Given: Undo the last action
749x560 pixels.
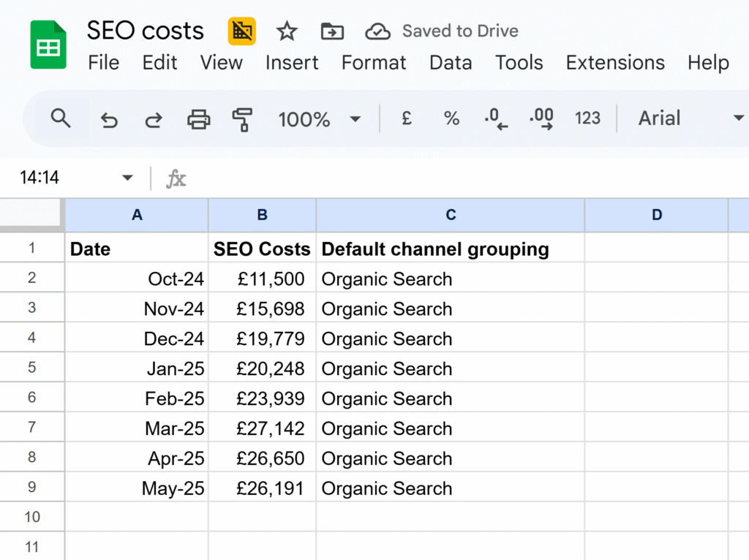Looking at the screenshot, I should click(x=109, y=119).
